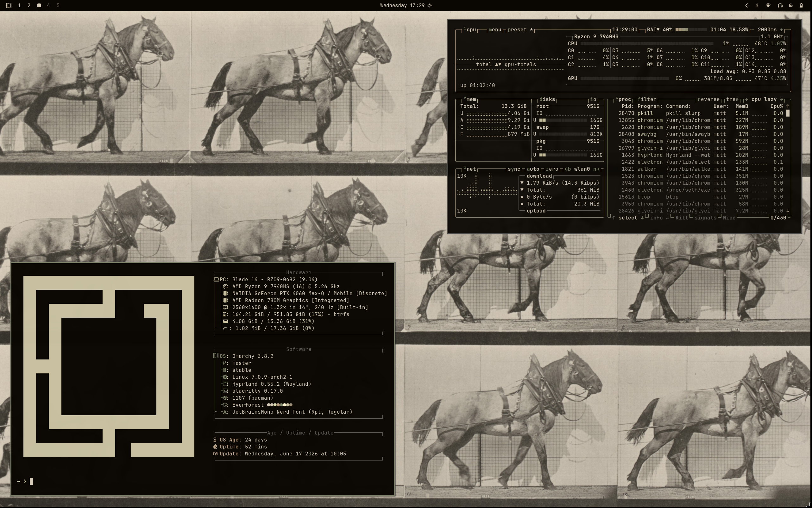
Task: Decrease update interval with minus button
Action: tap(753, 29)
